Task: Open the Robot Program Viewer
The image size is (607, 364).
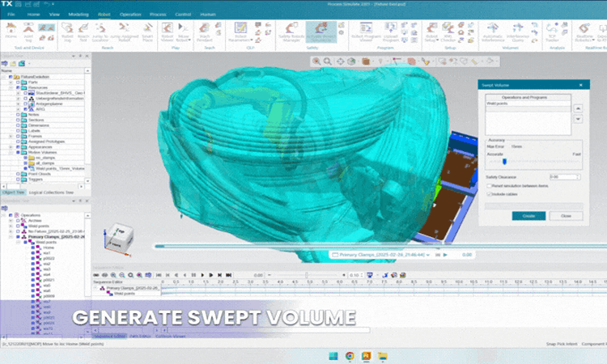Action: coord(366,32)
